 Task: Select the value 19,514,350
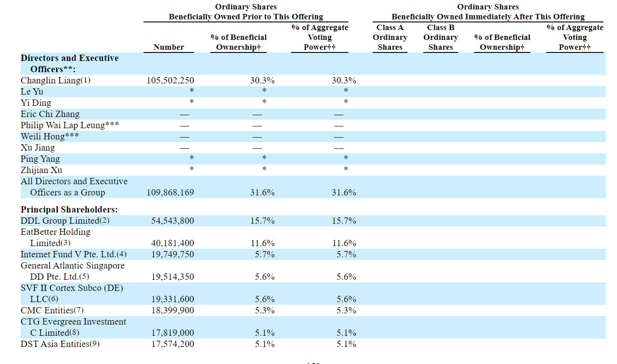pyautogui.click(x=173, y=277)
